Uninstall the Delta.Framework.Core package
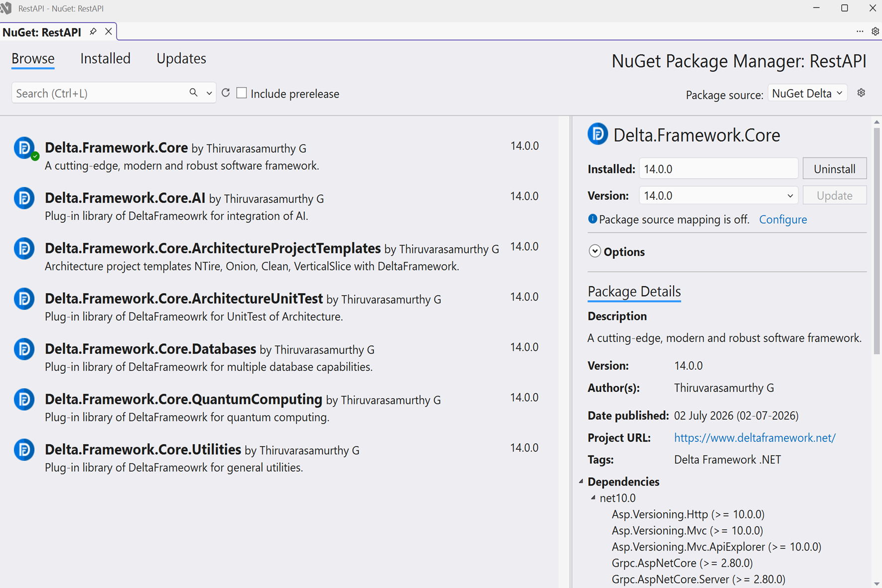Viewport: 882px width, 588px height. [834, 169]
